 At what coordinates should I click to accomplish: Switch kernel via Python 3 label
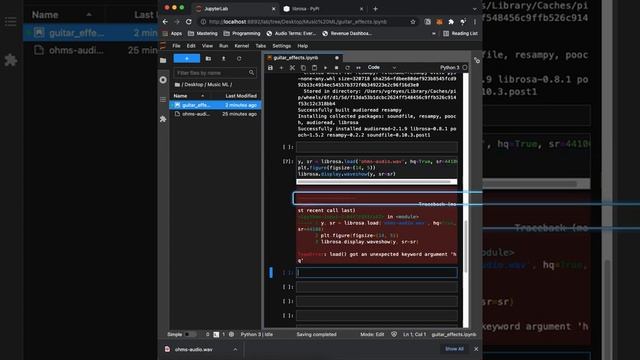449,68
